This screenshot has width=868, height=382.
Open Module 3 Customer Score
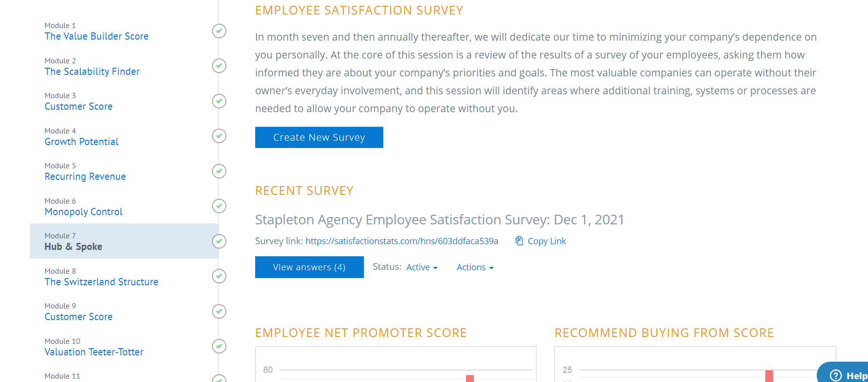point(79,106)
